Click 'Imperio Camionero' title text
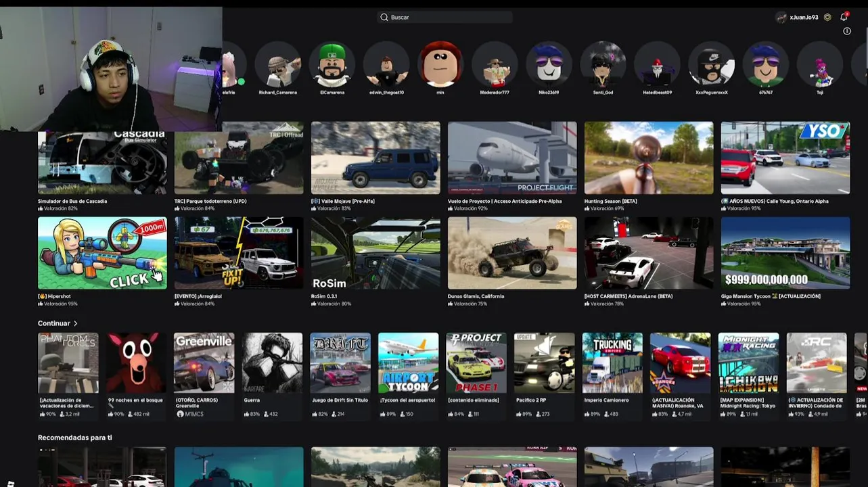868x487 pixels. coord(606,400)
